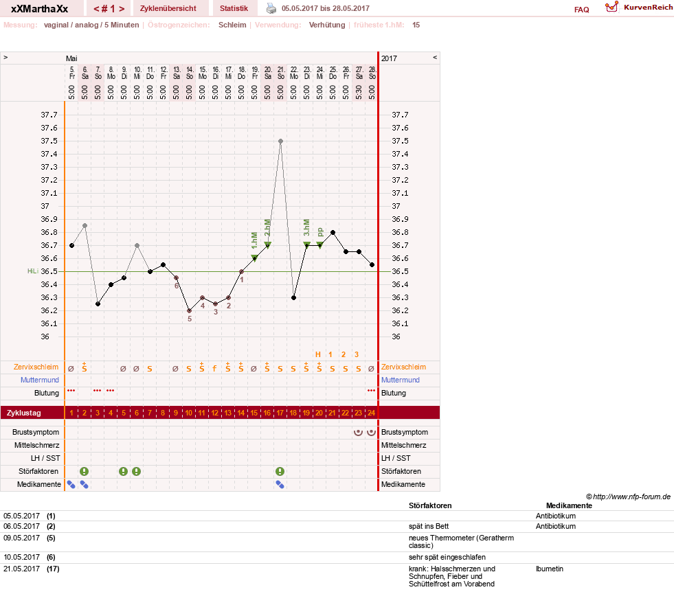Click the 36.3 temperature point on 22. Mo
674x616 pixels.
pyautogui.click(x=293, y=297)
